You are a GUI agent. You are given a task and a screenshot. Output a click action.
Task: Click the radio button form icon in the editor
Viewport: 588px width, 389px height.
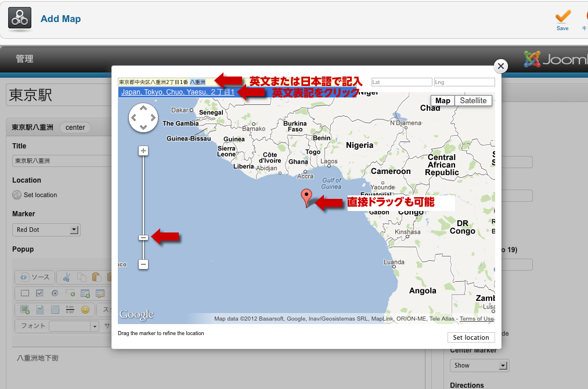click(x=55, y=293)
